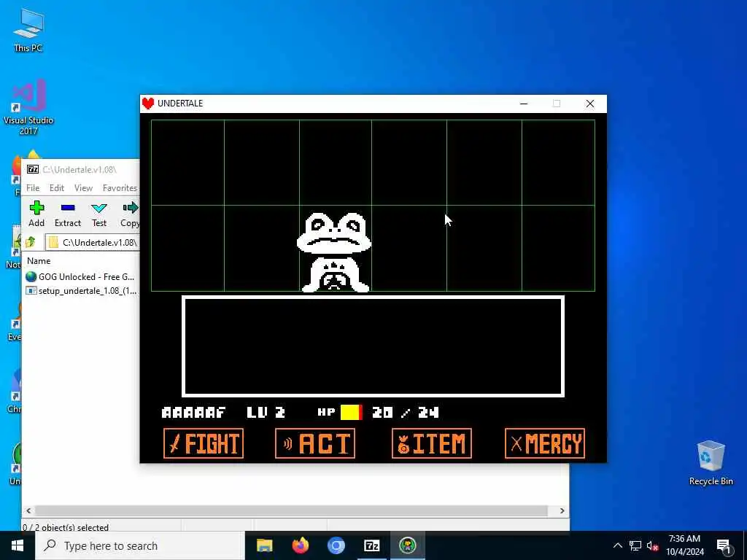Click the setup_undertale installer file icon
The width and height of the screenshot is (747, 560).
point(31,290)
